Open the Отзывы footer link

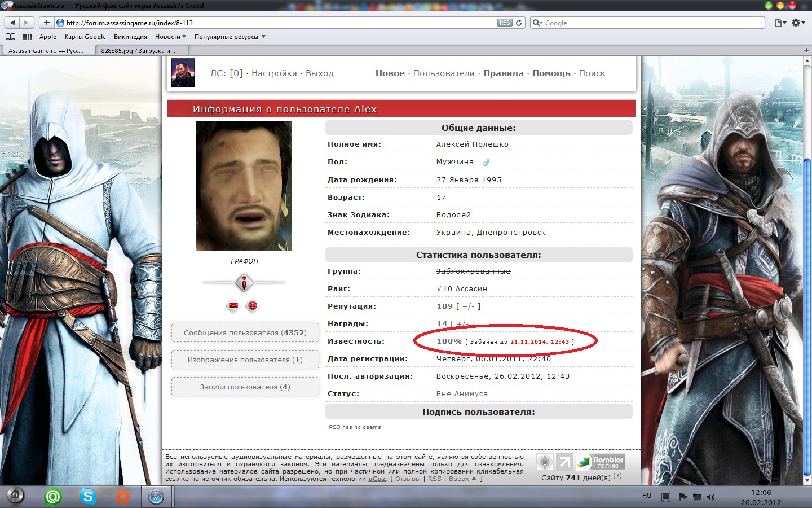tap(408, 479)
